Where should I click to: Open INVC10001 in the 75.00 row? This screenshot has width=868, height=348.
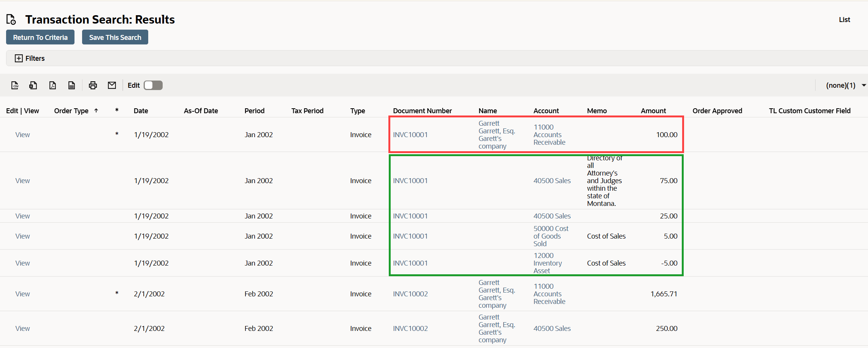click(410, 181)
